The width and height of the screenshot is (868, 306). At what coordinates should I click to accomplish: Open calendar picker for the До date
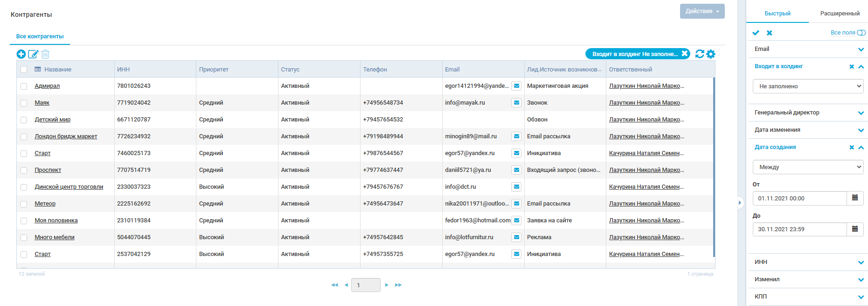pyautogui.click(x=854, y=229)
